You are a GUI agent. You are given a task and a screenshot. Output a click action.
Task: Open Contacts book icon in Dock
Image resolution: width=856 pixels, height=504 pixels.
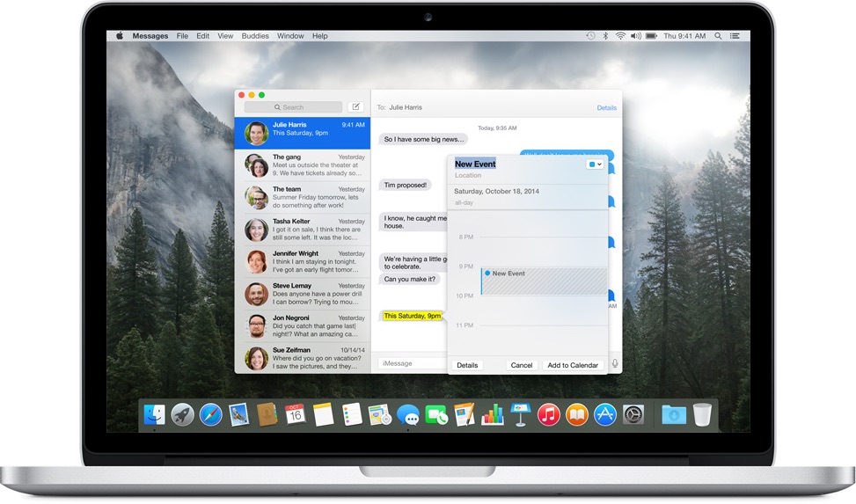(x=267, y=415)
